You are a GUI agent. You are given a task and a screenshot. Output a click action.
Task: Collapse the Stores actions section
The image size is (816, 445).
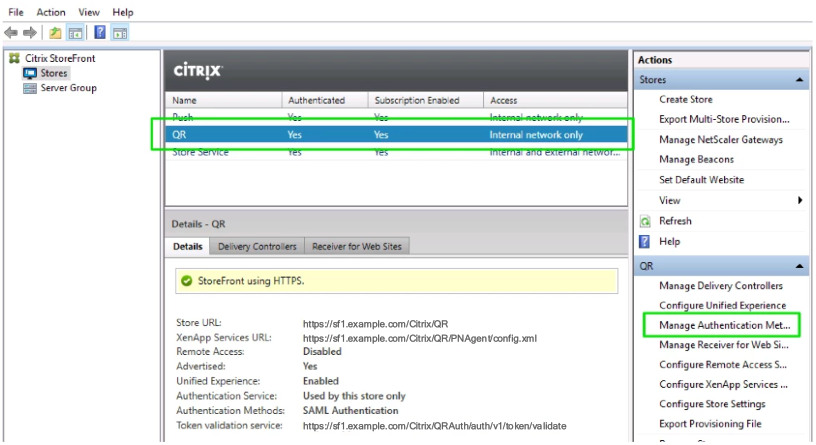click(800, 80)
